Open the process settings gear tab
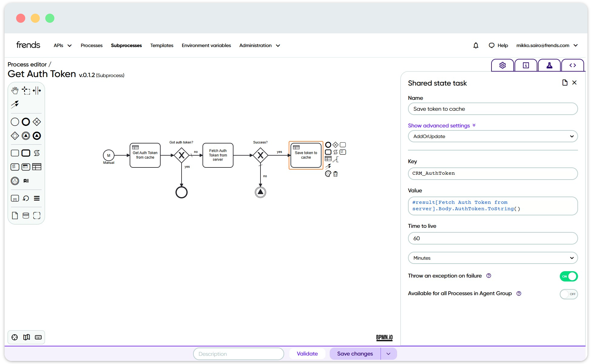Screen dimensions: 592x364 pyautogui.click(x=502, y=65)
